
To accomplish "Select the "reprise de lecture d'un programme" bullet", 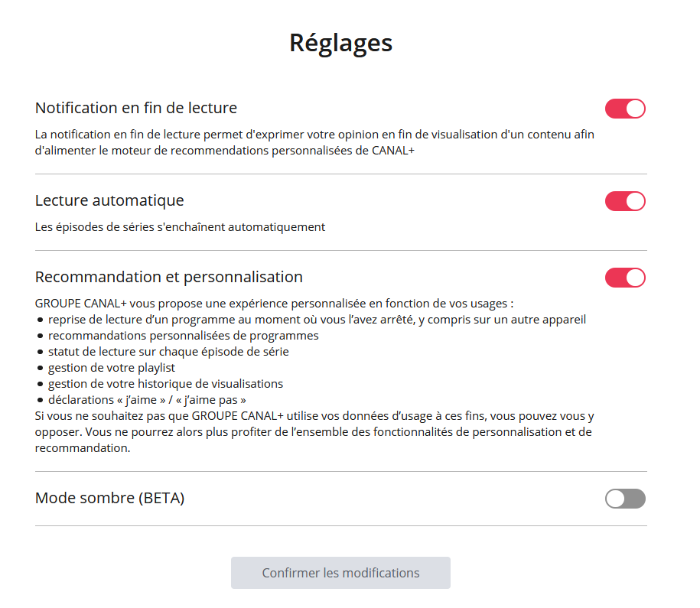I will click(317, 320).
